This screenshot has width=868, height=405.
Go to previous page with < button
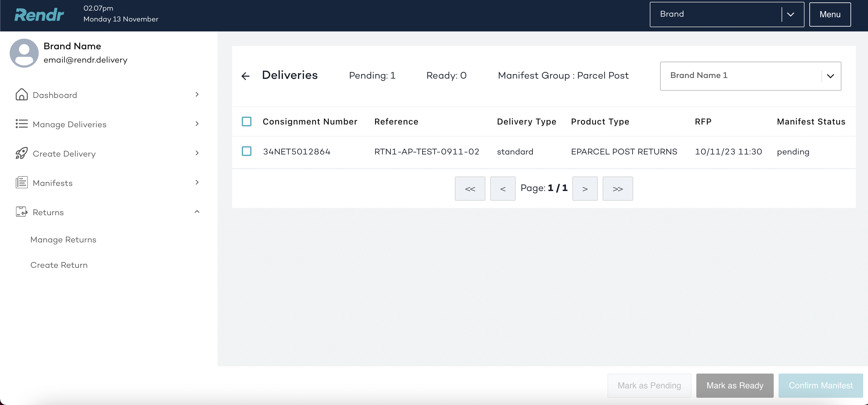click(503, 189)
